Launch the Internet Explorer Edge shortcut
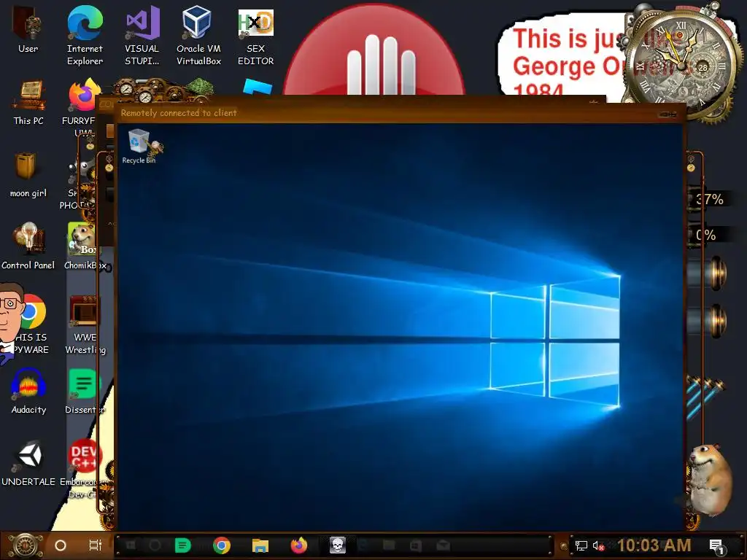747x560 pixels. 85,36
